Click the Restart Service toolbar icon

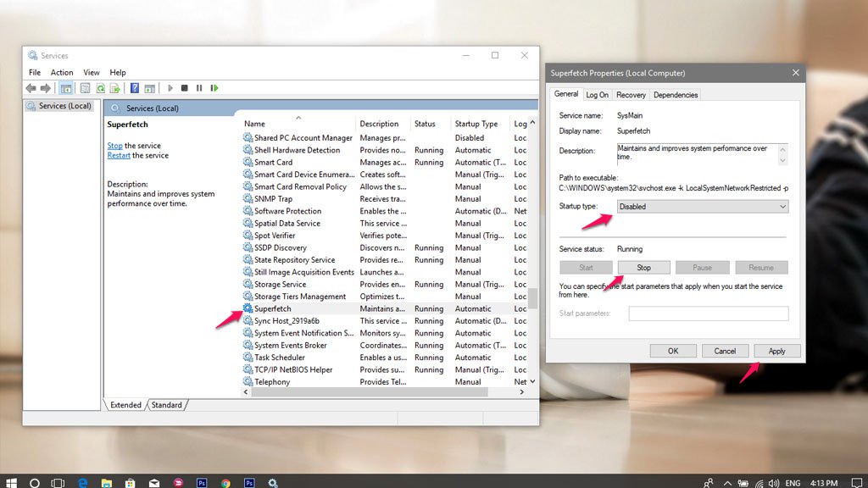pos(214,88)
